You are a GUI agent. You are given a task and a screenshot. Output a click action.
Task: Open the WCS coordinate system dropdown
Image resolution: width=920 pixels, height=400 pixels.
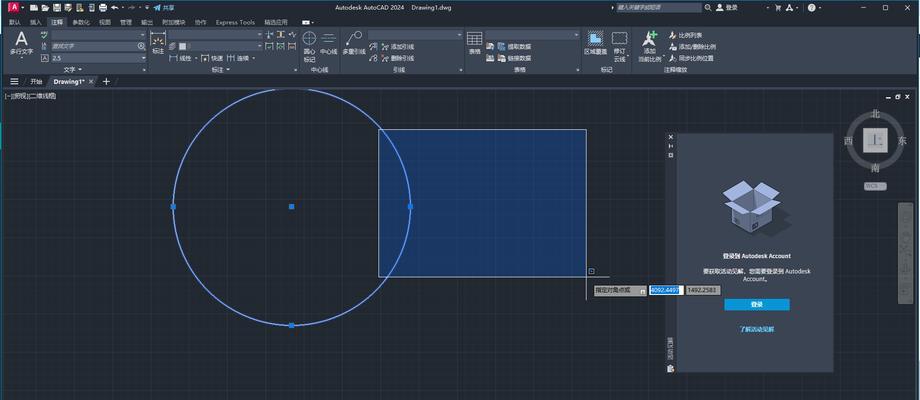pyautogui.click(x=875, y=186)
